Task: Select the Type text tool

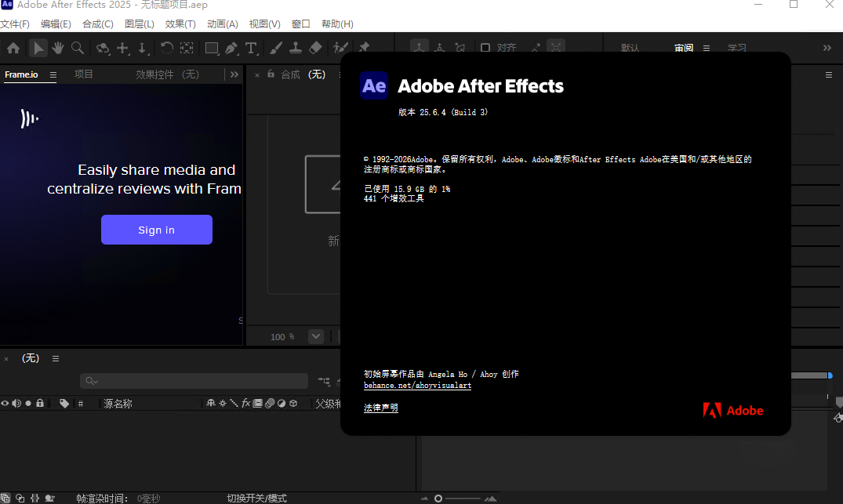Action: point(251,49)
